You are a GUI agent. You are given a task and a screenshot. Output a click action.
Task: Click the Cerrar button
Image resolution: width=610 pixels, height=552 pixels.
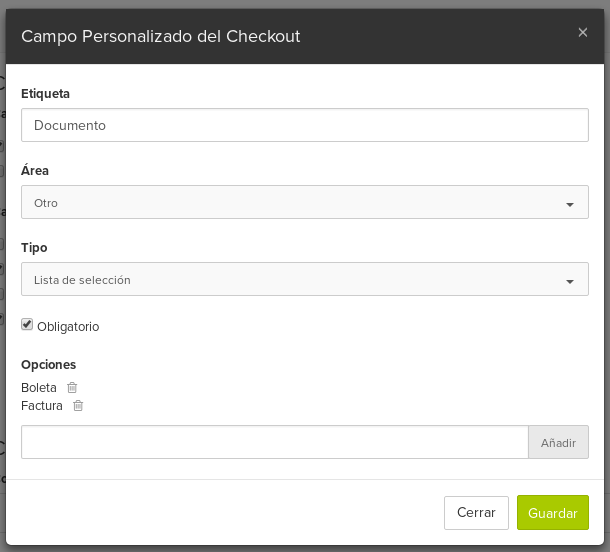(476, 513)
